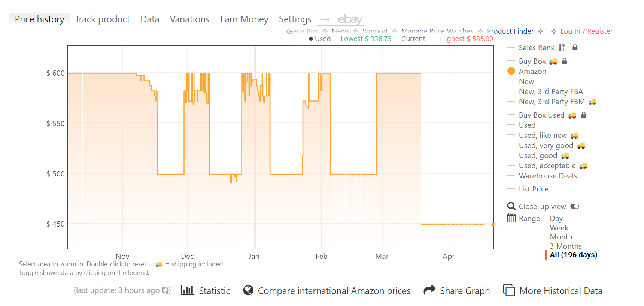Select the 3 Months range option

click(x=565, y=246)
